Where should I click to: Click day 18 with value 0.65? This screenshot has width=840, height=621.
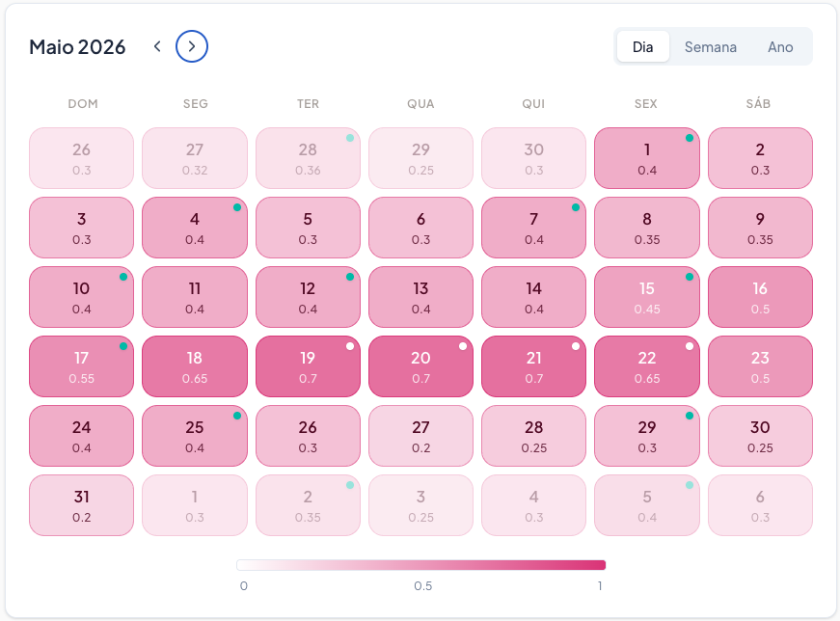[x=195, y=366]
